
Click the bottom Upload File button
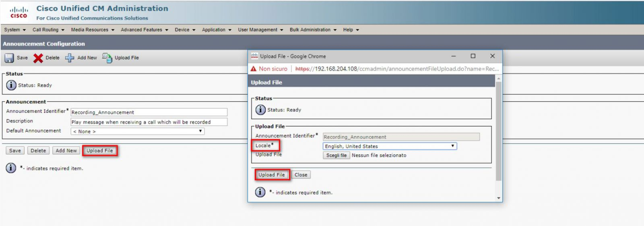pos(100,151)
